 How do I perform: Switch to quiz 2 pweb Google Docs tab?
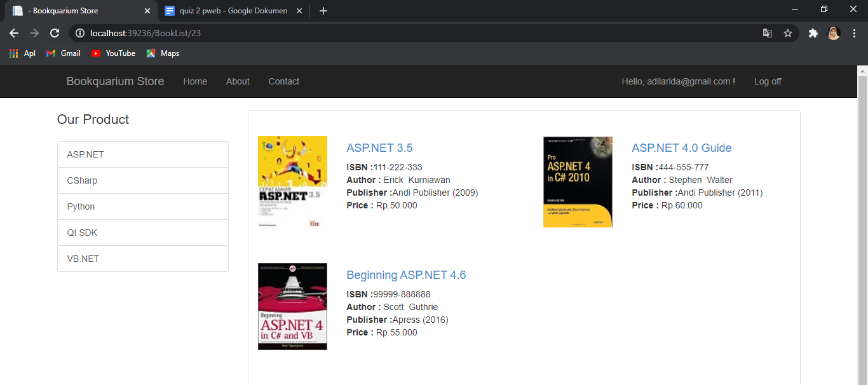[233, 11]
